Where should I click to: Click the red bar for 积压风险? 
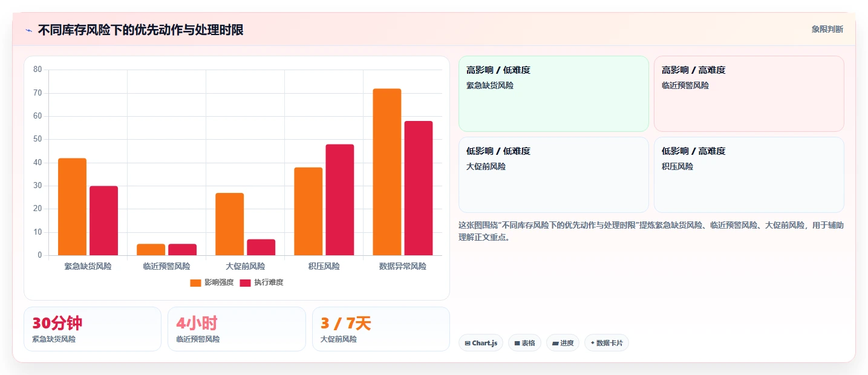click(340, 200)
